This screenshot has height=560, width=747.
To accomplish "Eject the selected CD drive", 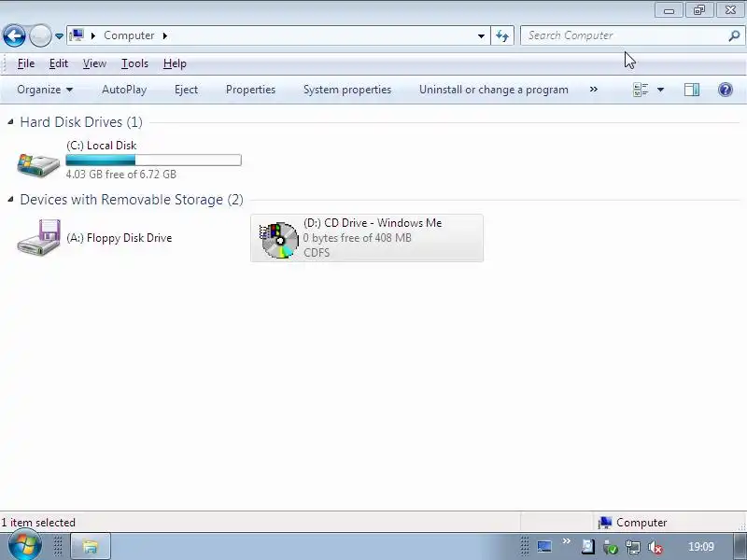I will (x=186, y=90).
